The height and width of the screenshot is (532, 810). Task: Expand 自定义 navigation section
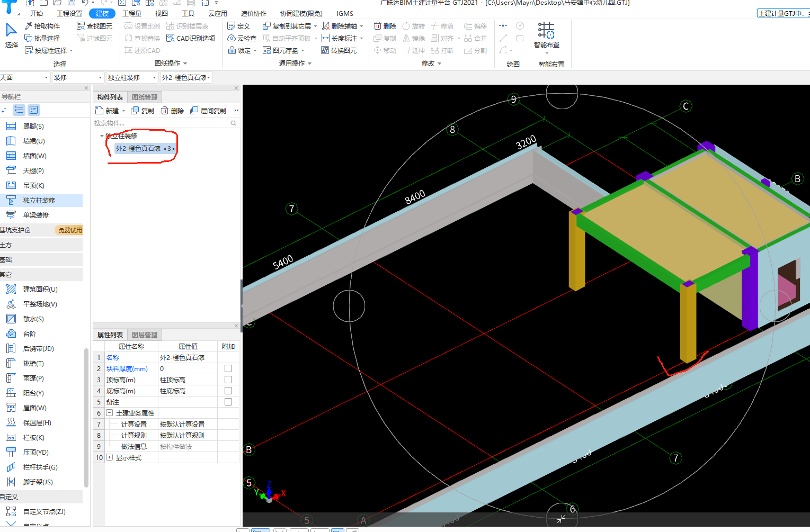click(x=41, y=497)
